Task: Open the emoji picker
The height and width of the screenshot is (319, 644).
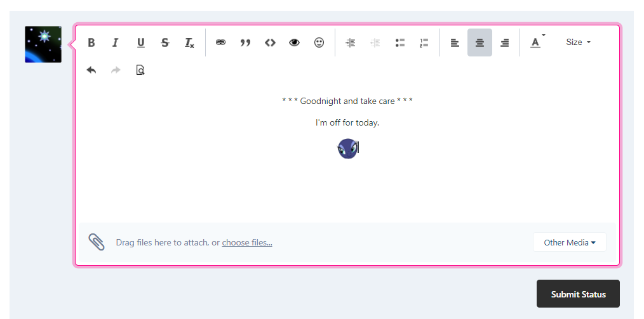Action: pos(319,42)
